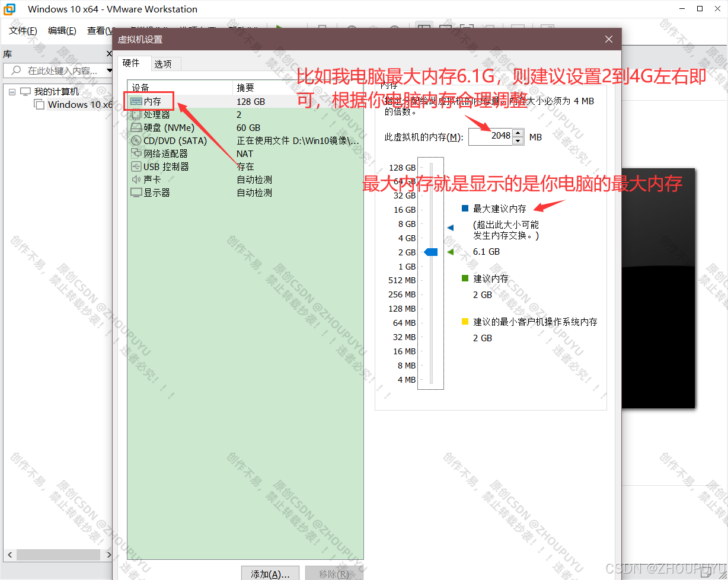Select the 硬盘 (NVMe) disk icon
The height and width of the screenshot is (580, 728).
click(x=136, y=128)
